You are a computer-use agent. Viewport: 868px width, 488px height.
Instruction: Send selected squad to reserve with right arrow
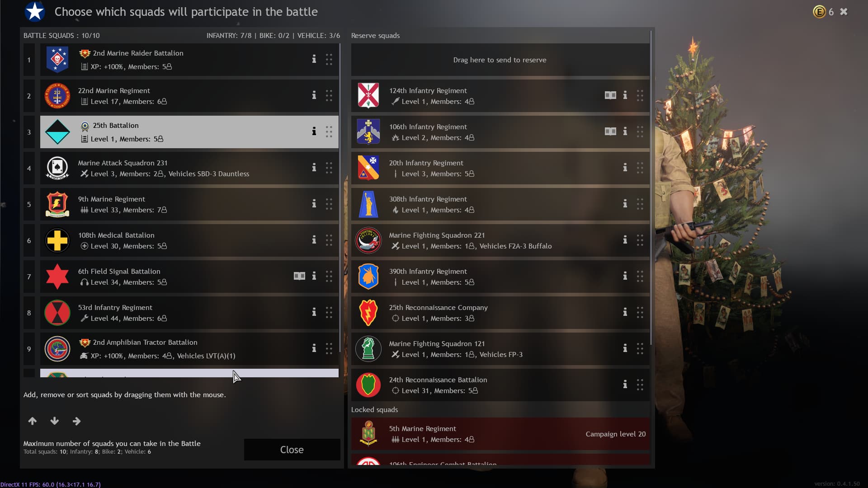tap(77, 421)
